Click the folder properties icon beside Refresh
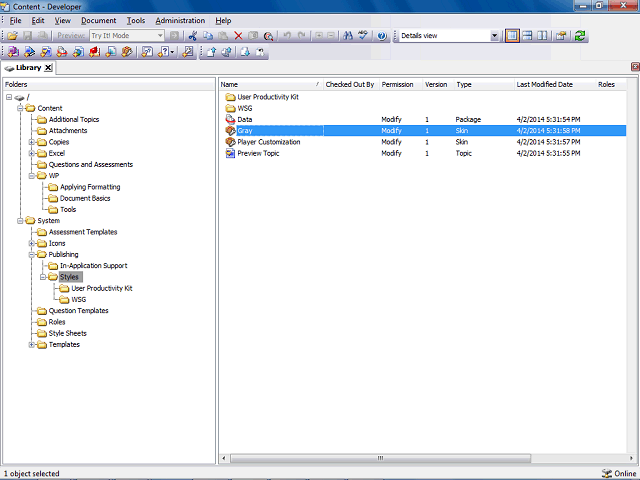The image size is (640, 480). (x=561, y=36)
